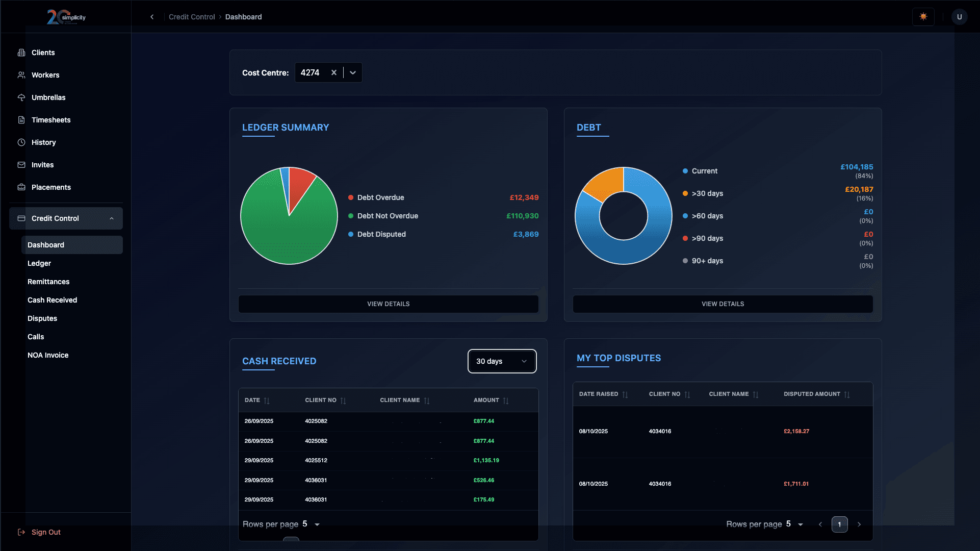Collapse the Credit Control menu section
Screen dimensions: 980x551
tap(112, 218)
